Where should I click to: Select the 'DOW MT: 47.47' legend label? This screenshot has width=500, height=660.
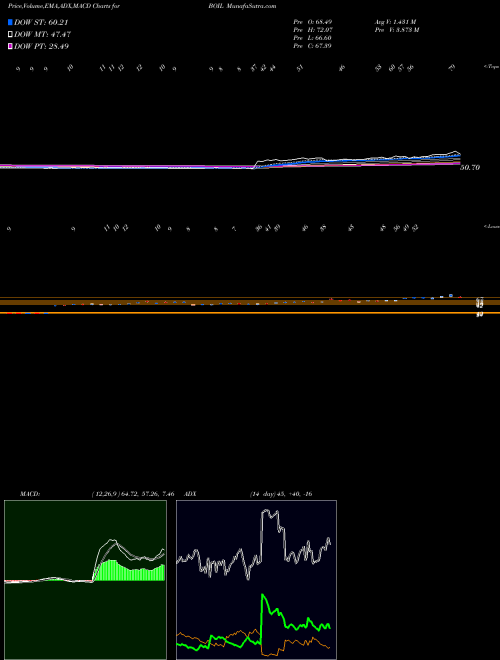click(43, 35)
